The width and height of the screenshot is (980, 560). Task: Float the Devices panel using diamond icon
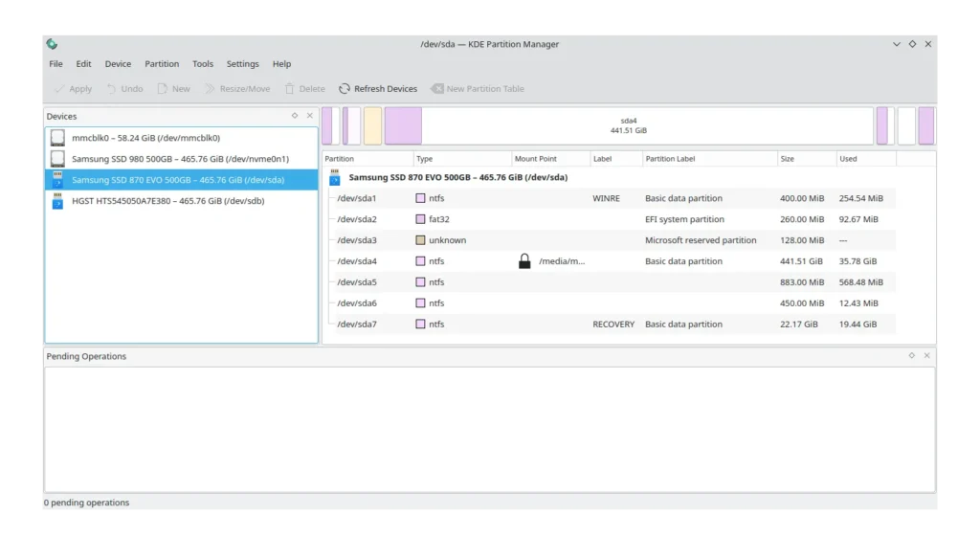tap(295, 116)
